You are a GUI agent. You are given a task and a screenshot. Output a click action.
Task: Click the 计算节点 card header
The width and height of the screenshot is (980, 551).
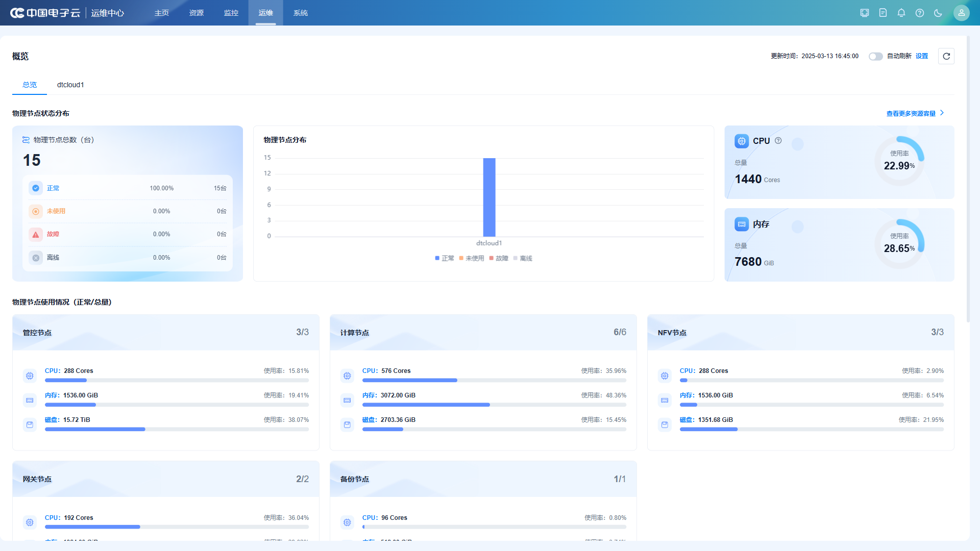coord(483,333)
